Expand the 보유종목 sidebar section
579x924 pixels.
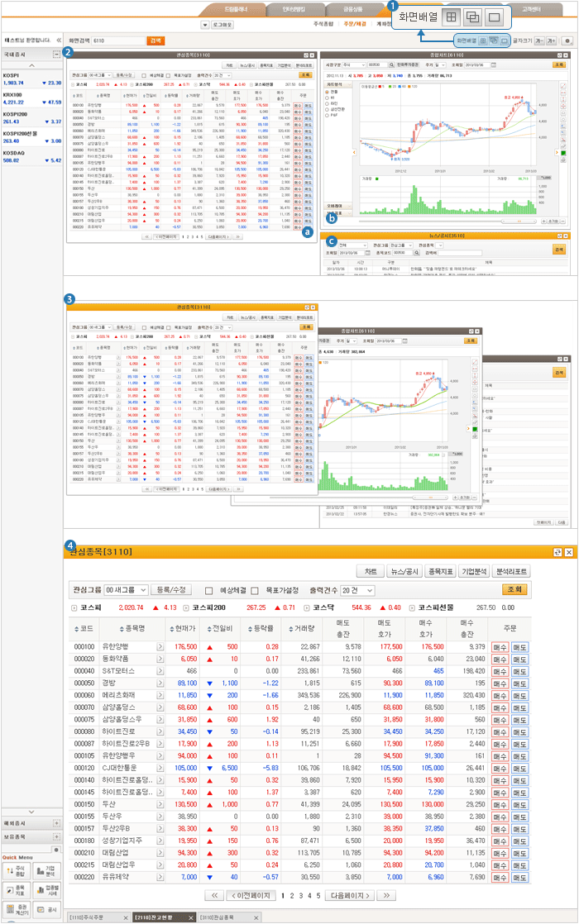(56, 836)
